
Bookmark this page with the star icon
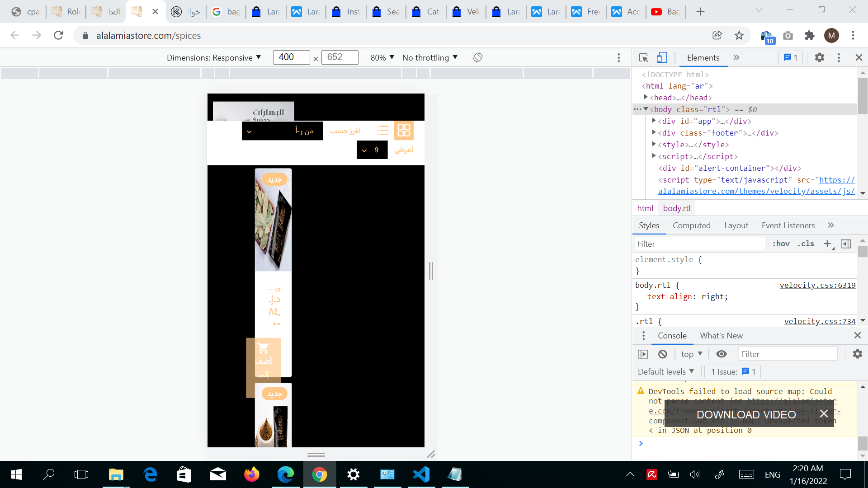click(x=739, y=35)
